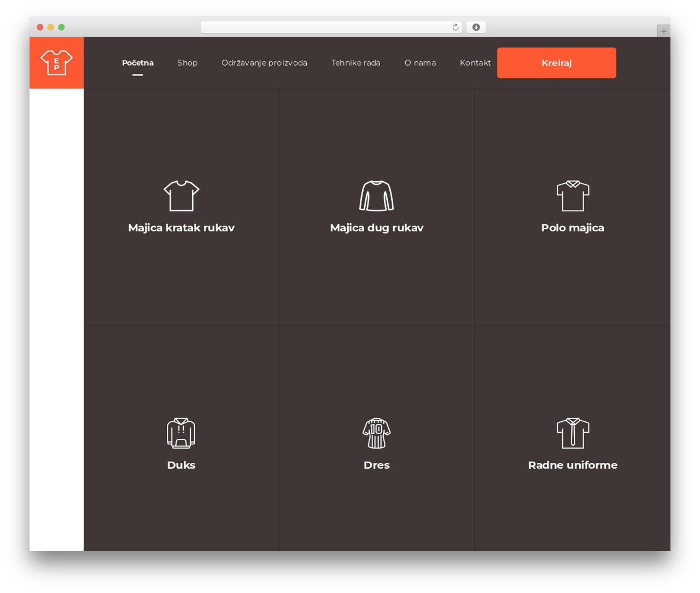Choose the work uniform tie shirt icon

[x=573, y=433]
